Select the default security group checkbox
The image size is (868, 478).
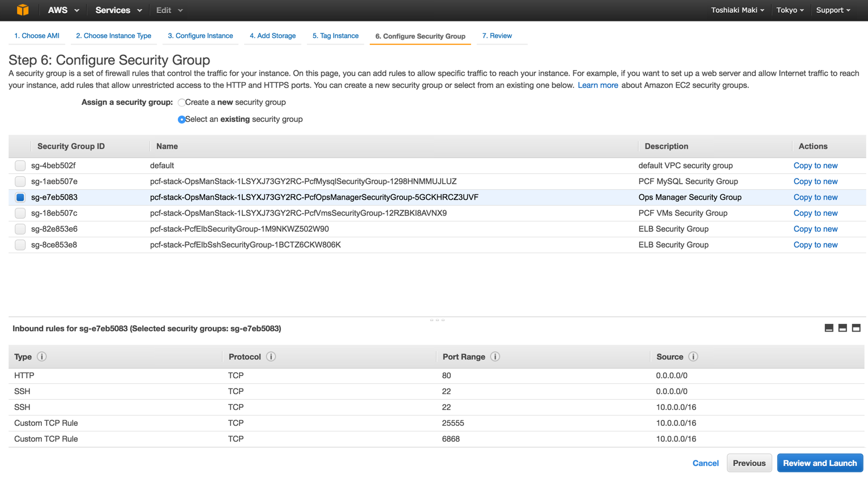tap(20, 166)
